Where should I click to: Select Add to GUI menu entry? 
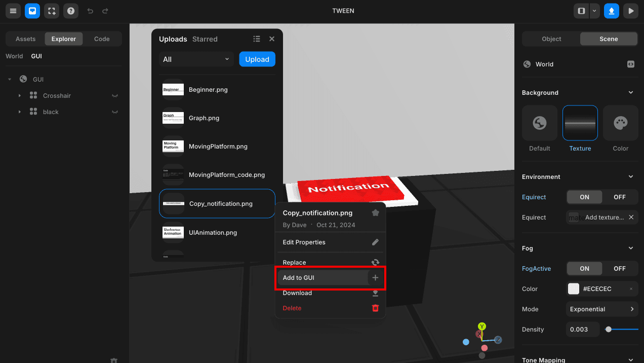(322, 278)
